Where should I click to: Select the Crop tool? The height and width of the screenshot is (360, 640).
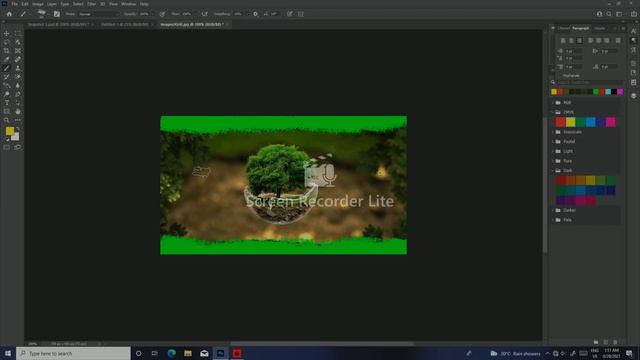pos(7,51)
